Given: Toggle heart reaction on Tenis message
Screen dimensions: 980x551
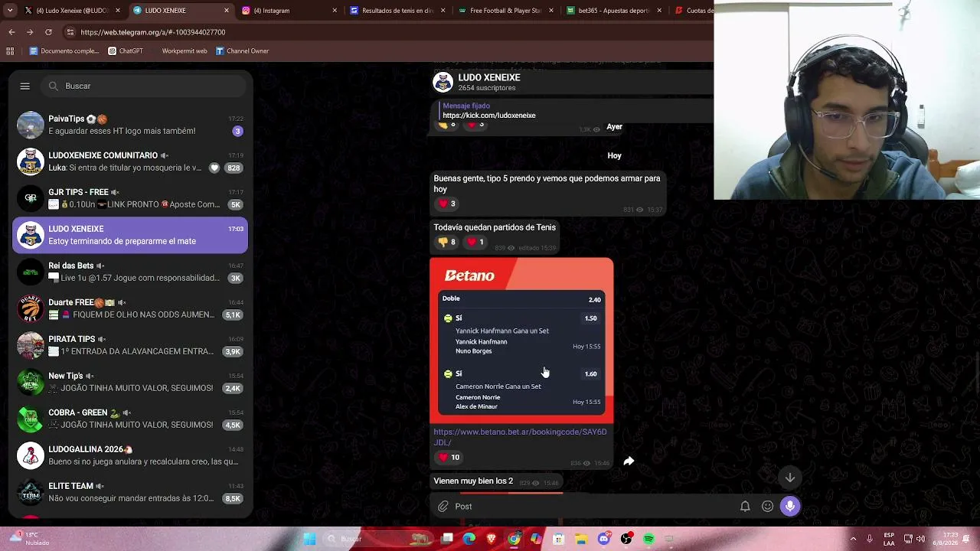Looking at the screenshot, I should point(475,242).
